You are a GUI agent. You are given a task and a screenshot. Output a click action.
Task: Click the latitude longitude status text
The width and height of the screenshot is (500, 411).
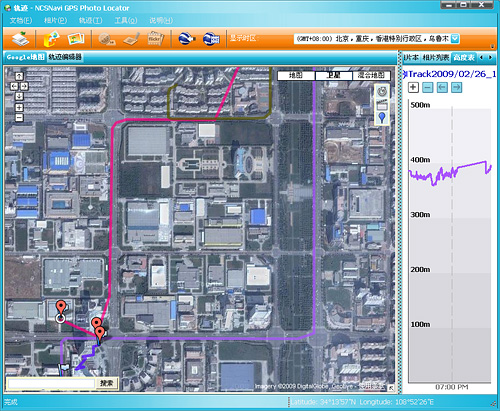click(x=362, y=402)
